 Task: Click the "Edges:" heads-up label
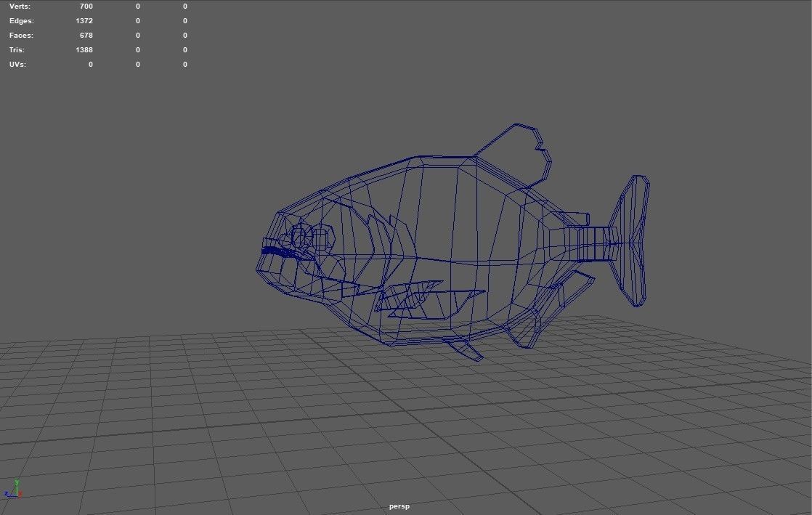(x=21, y=21)
